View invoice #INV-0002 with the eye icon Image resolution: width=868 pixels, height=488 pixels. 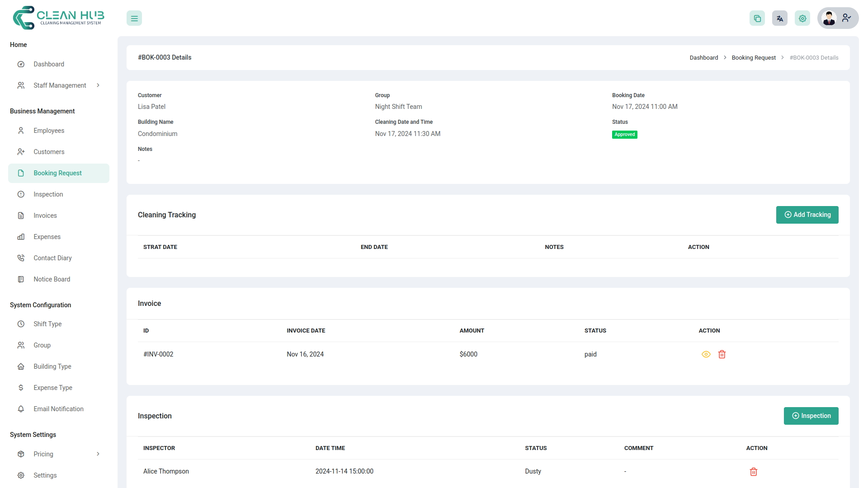[x=706, y=354]
